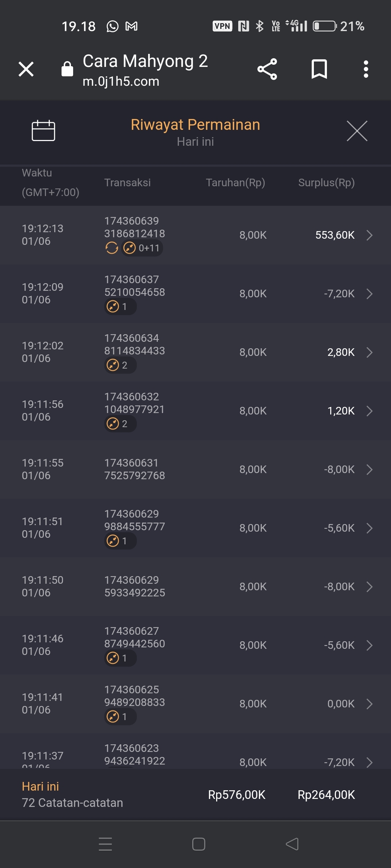Tap the share icon in browser bar
This screenshot has width=391, height=868.
(x=267, y=69)
